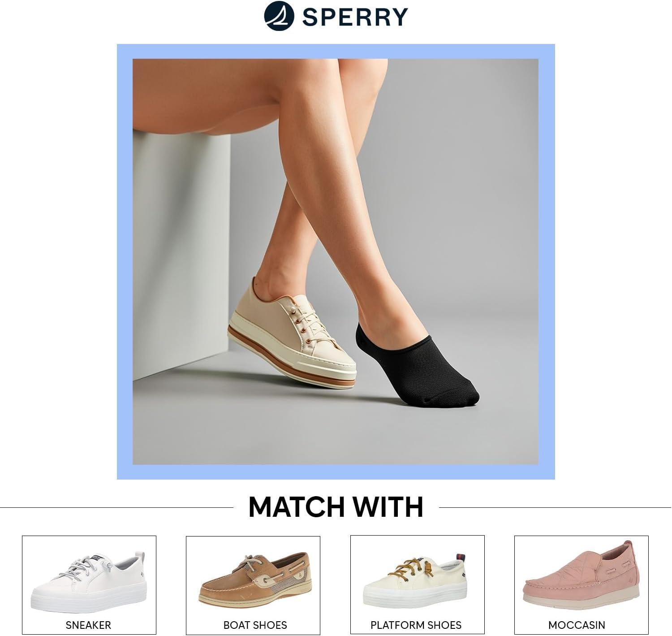
Task: Click the SNEAKER label
Action: [x=88, y=624]
